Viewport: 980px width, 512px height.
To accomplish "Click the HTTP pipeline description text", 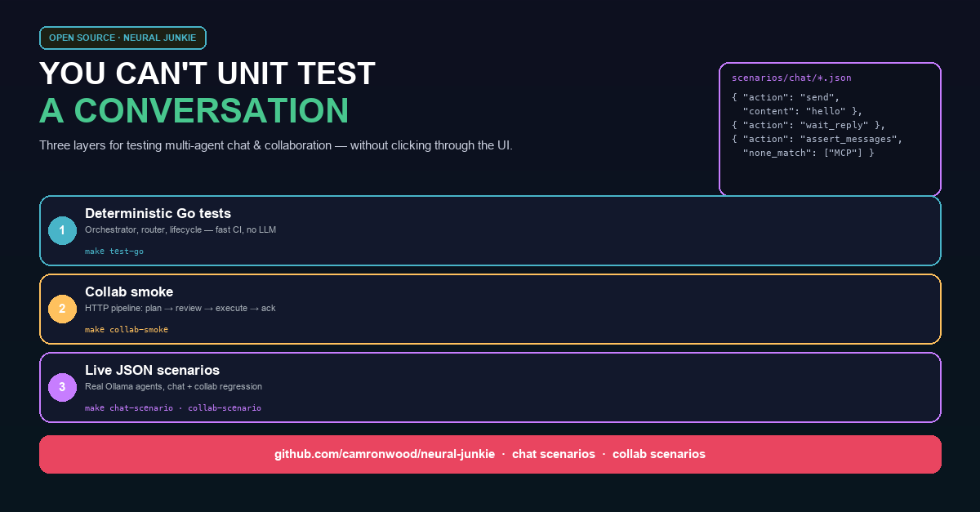I will [180, 309].
